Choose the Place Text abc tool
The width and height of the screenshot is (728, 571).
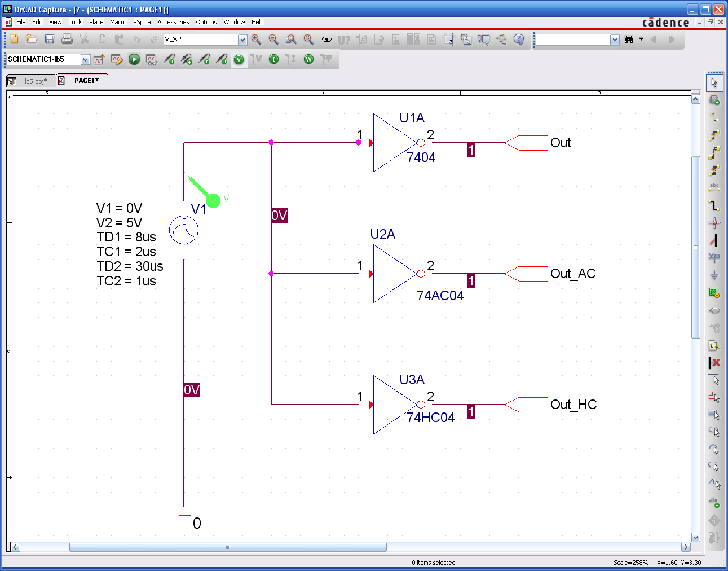tap(714, 502)
